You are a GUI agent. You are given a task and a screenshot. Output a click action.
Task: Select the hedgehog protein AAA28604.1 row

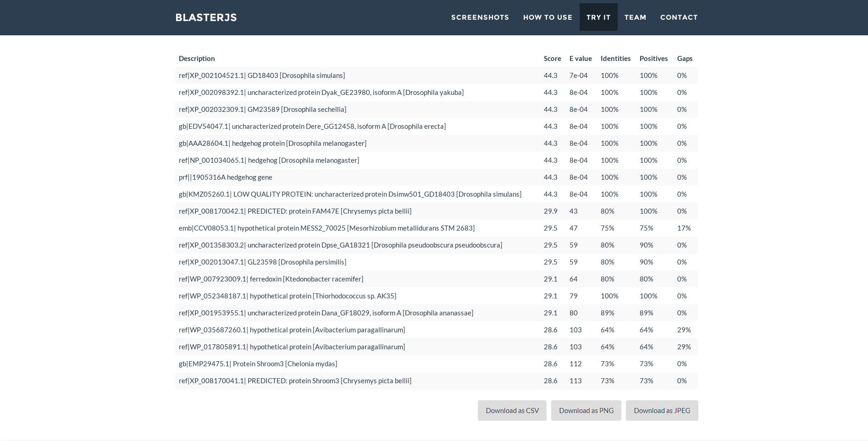tap(272, 143)
